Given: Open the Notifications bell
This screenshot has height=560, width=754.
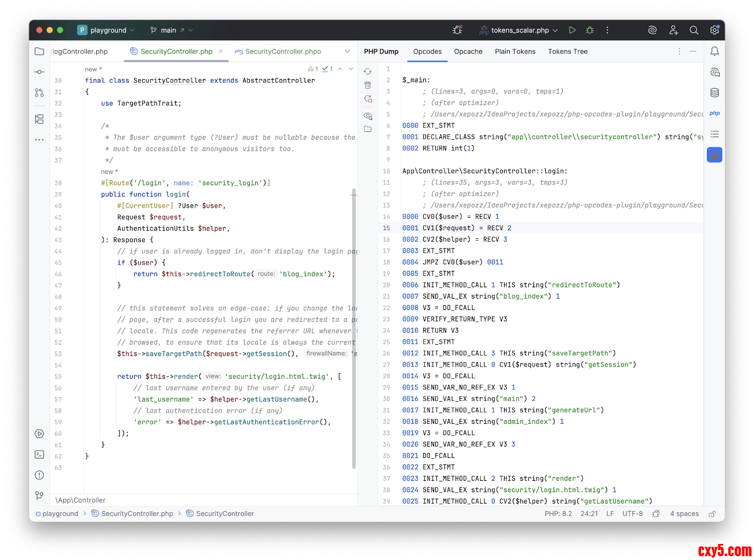Looking at the screenshot, I should 714,51.
